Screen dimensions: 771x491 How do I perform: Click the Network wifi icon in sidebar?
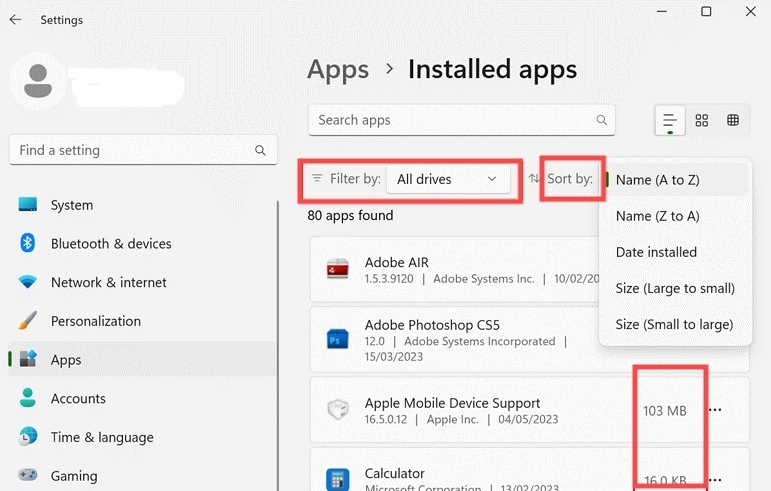pos(28,282)
